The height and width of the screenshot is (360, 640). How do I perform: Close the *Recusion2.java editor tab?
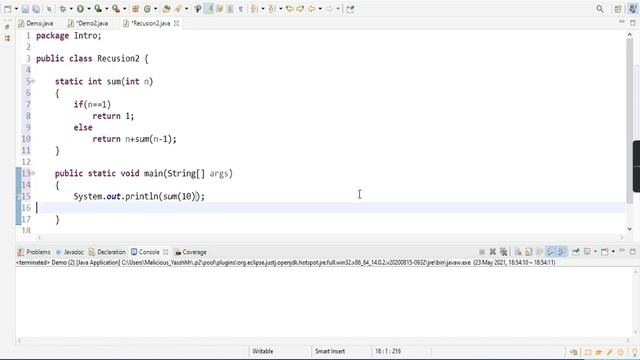(x=176, y=23)
